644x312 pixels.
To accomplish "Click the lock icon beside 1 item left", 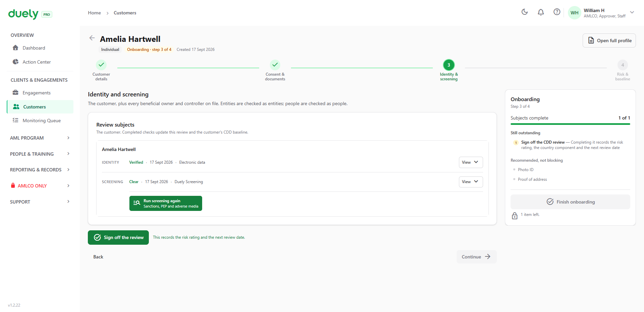I will coord(515,216).
